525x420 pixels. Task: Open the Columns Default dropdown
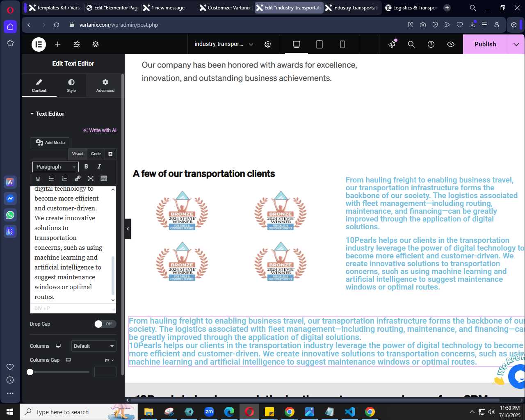pos(94,346)
